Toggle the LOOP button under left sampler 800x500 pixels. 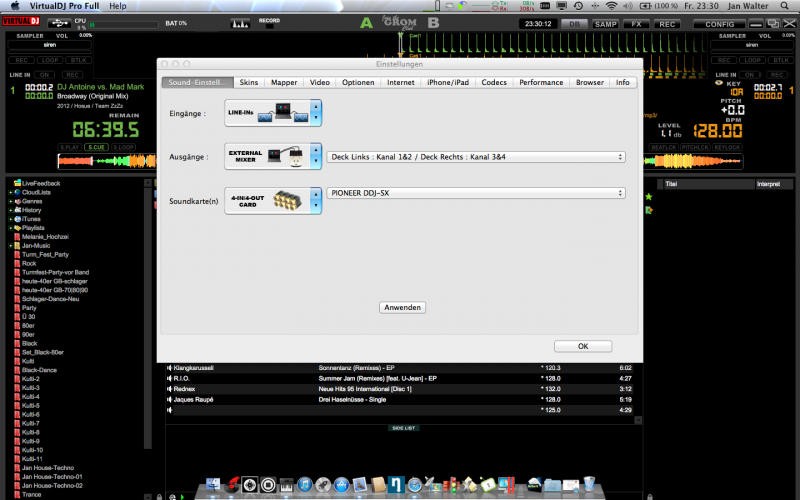(47, 60)
